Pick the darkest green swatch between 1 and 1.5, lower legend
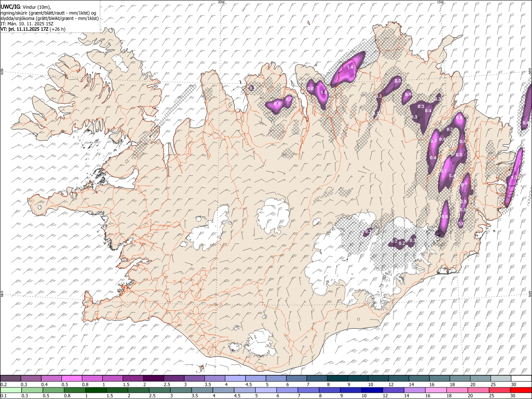Viewport: 532px width, 399px height. pos(96,390)
